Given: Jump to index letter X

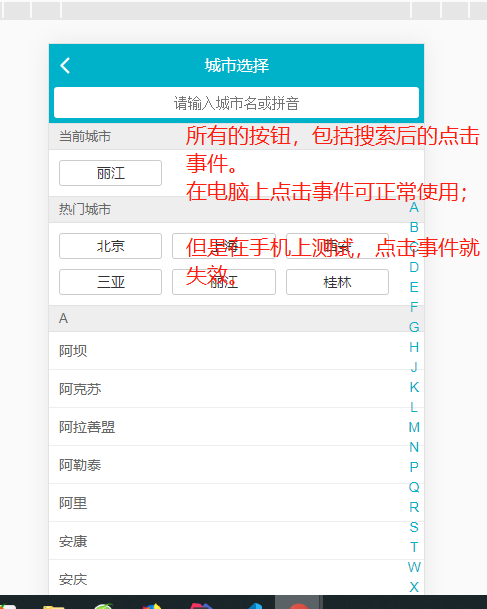Looking at the screenshot, I should click(x=414, y=587).
